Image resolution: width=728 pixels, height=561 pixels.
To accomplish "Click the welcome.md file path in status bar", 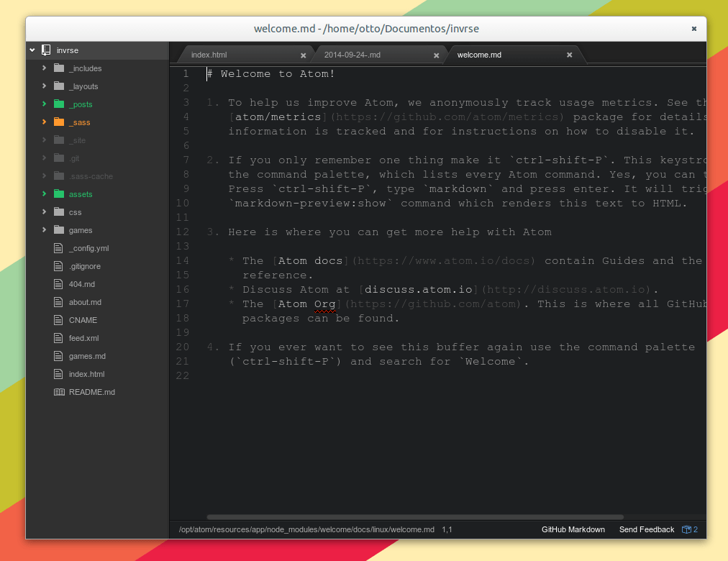I will (x=307, y=529).
